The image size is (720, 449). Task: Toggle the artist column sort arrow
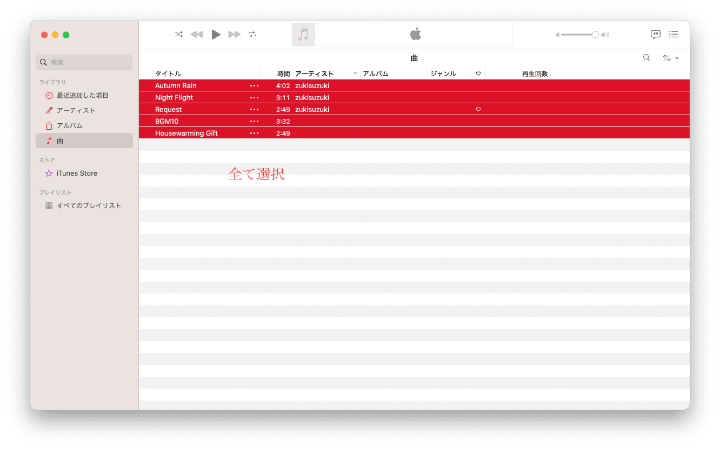355,73
